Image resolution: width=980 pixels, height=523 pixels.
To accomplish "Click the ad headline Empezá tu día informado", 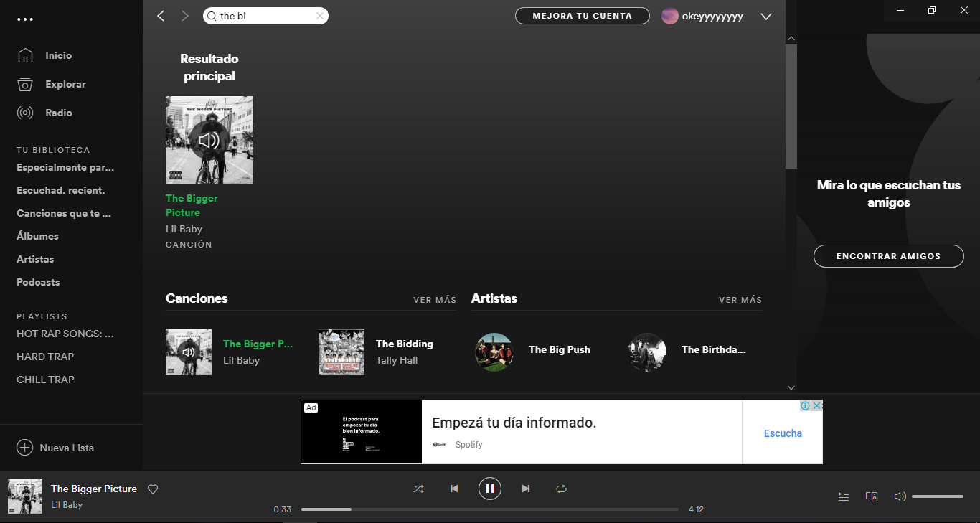I will [514, 423].
